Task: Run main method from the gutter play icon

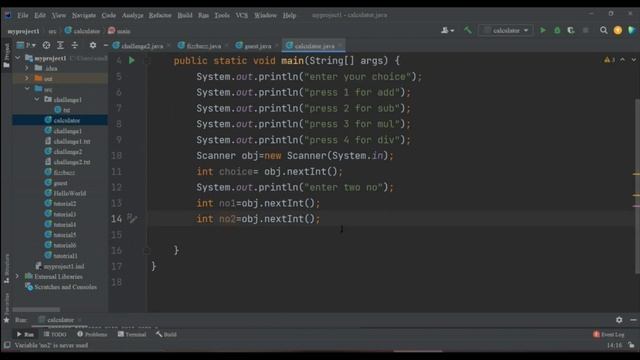Action: (x=131, y=60)
